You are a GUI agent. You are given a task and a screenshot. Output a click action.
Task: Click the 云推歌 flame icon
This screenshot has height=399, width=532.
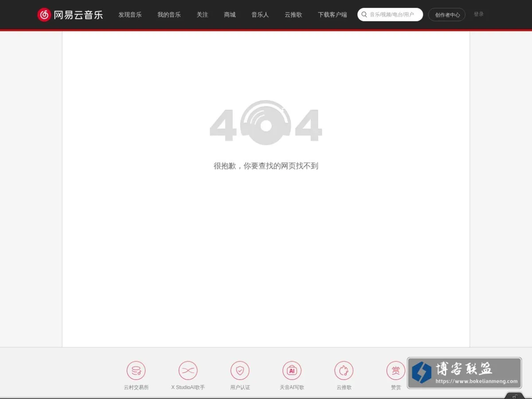[x=344, y=371]
